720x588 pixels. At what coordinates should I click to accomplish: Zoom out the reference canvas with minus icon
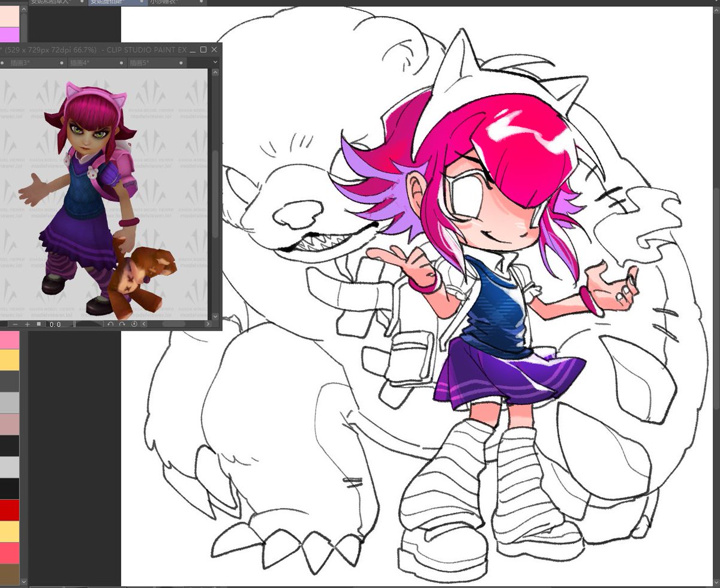point(16,324)
